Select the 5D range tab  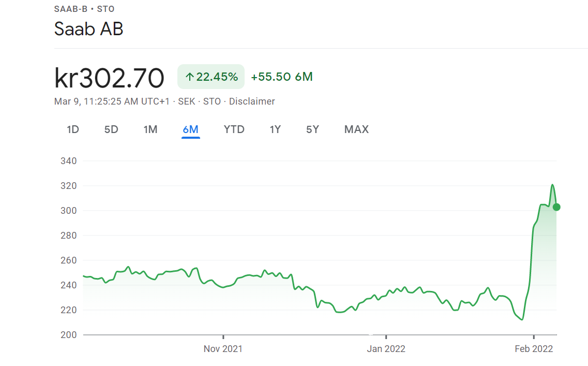click(111, 129)
